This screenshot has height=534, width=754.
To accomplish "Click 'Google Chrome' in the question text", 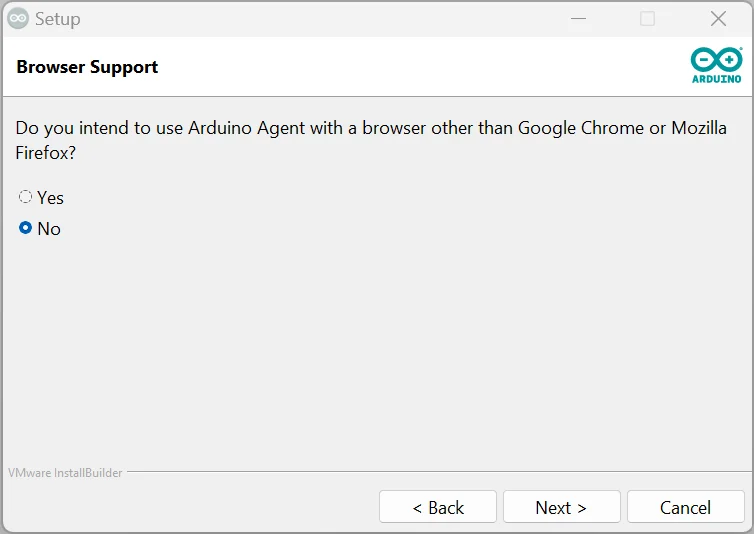I will [x=581, y=128].
